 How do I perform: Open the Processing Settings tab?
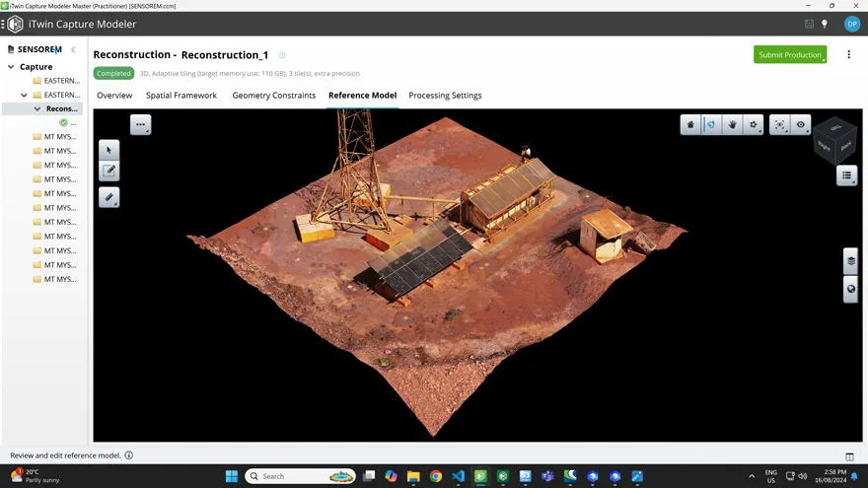pos(445,96)
